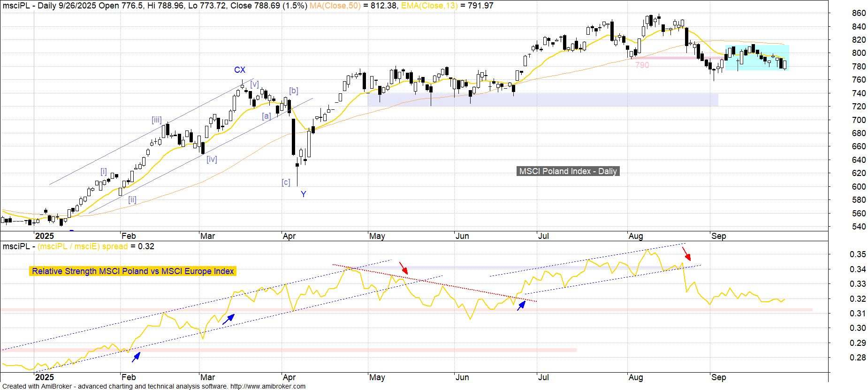This screenshot has width=868, height=390.
Task: Click the blue arrow before July on spread
Action: [x=521, y=306]
